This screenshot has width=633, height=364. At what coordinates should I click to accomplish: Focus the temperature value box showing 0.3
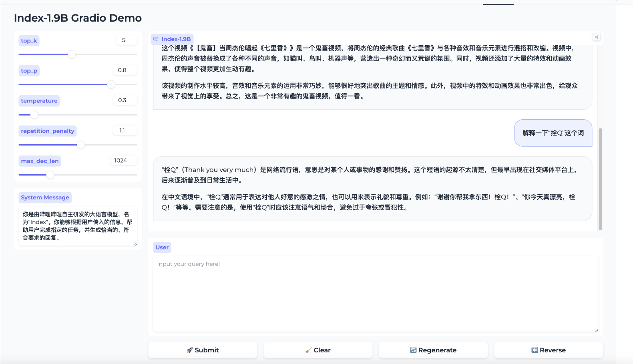[125, 100]
